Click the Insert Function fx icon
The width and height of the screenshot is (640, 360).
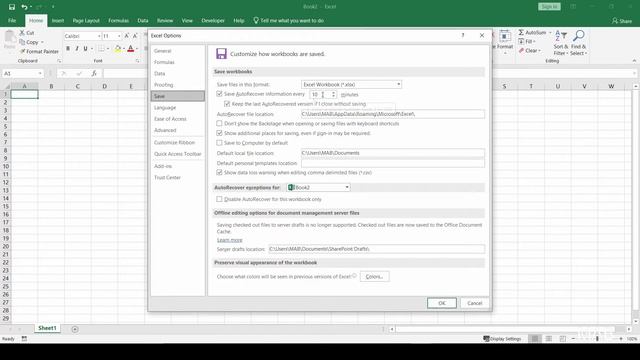[94, 73]
